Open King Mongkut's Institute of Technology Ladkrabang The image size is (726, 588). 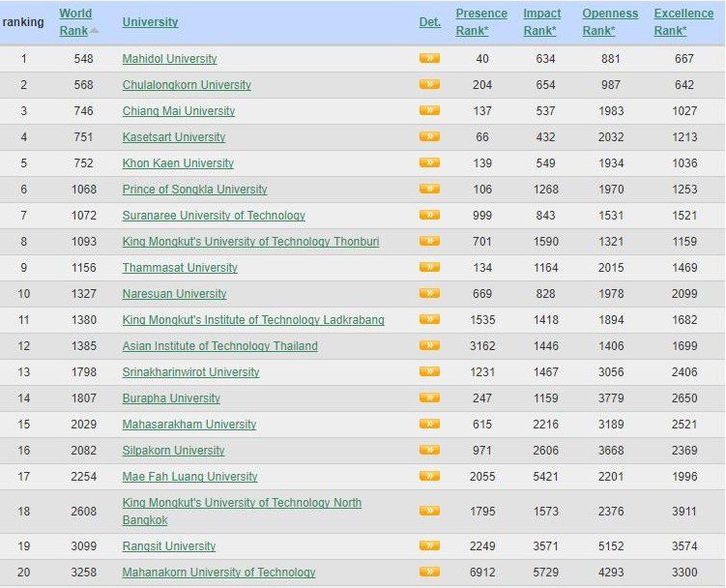pos(253,320)
